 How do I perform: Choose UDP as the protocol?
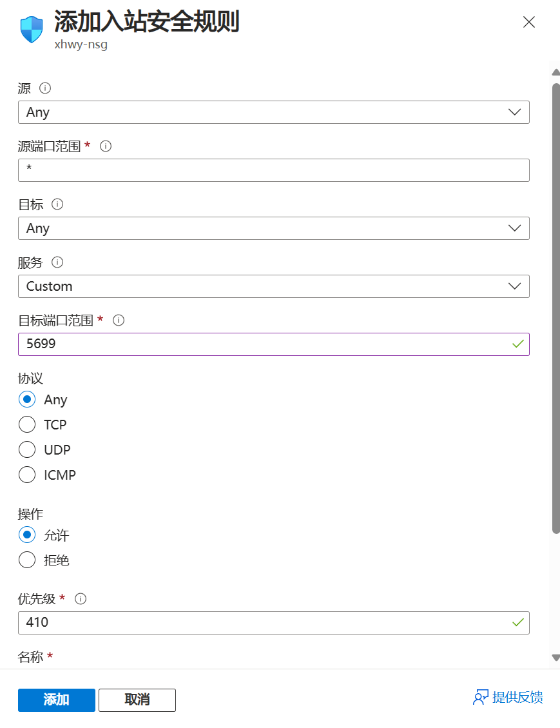[x=27, y=449]
